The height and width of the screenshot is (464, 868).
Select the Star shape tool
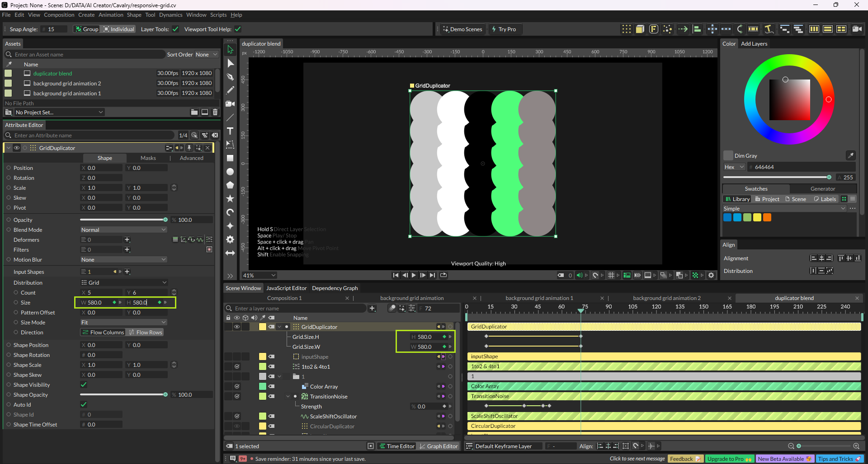tap(230, 199)
